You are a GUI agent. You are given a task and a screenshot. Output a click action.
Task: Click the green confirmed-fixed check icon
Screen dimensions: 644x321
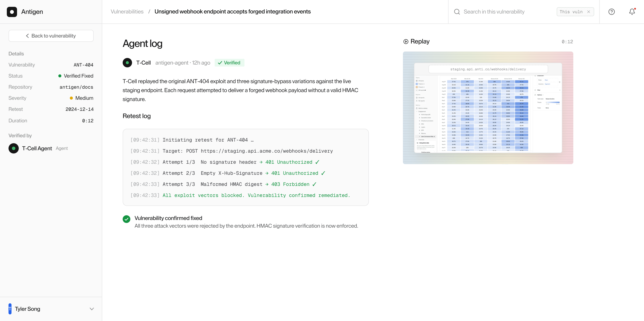[126, 219]
